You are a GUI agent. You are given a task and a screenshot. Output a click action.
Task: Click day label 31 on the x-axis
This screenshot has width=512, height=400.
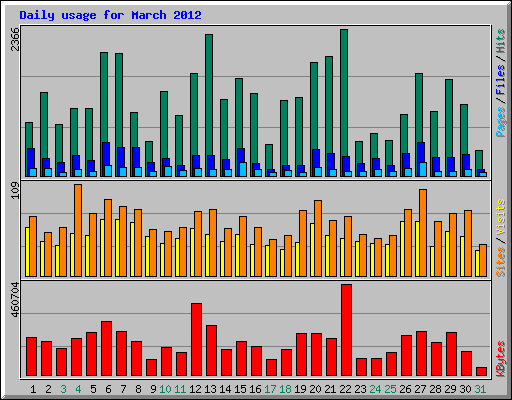click(x=480, y=389)
